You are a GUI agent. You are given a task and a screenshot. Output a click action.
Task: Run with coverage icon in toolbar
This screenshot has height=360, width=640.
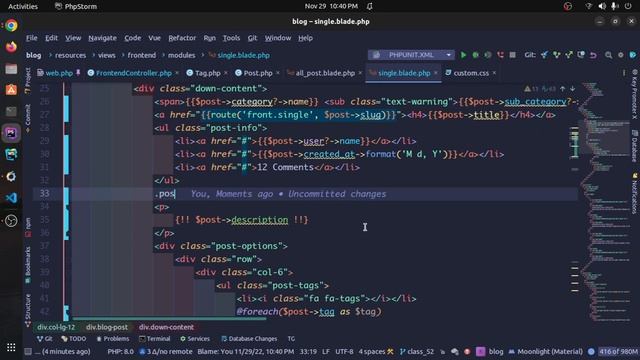coord(488,55)
